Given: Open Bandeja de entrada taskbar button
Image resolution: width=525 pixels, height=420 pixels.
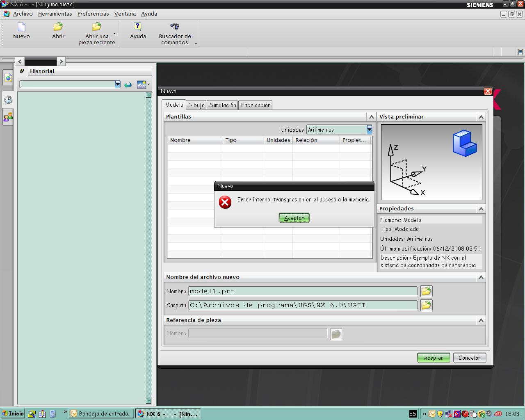Looking at the screenshot, I should tap(101, 413).
